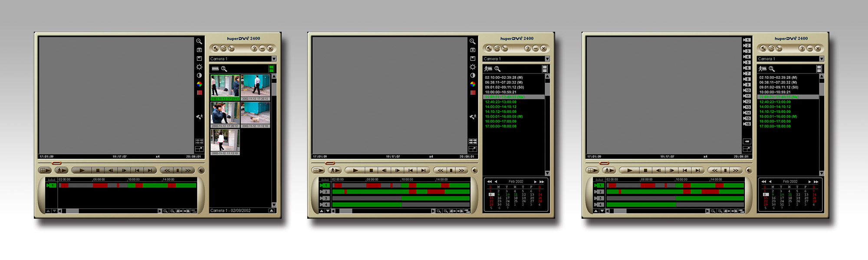The height and width of the screenshot is (260, 868).
Task: Adjust brightness with the sun icon, left window
Action: 199,67
